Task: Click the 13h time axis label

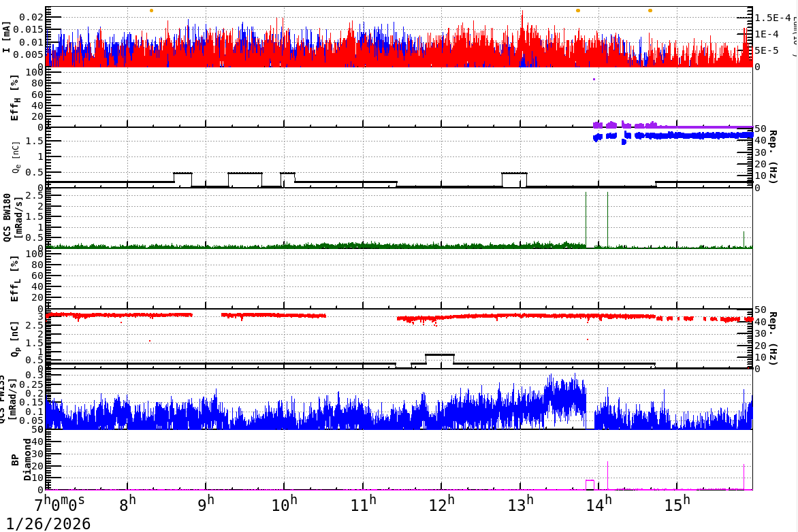Action: click(x=520, y=504)
